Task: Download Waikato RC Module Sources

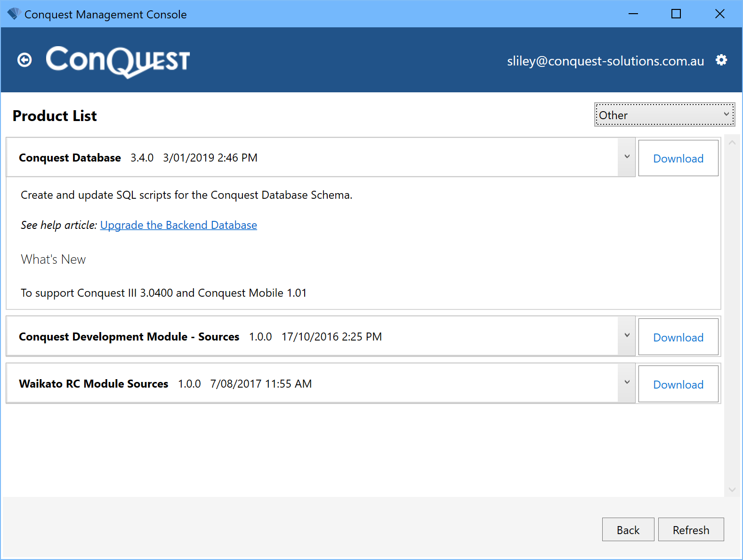Action: (678, 384)
